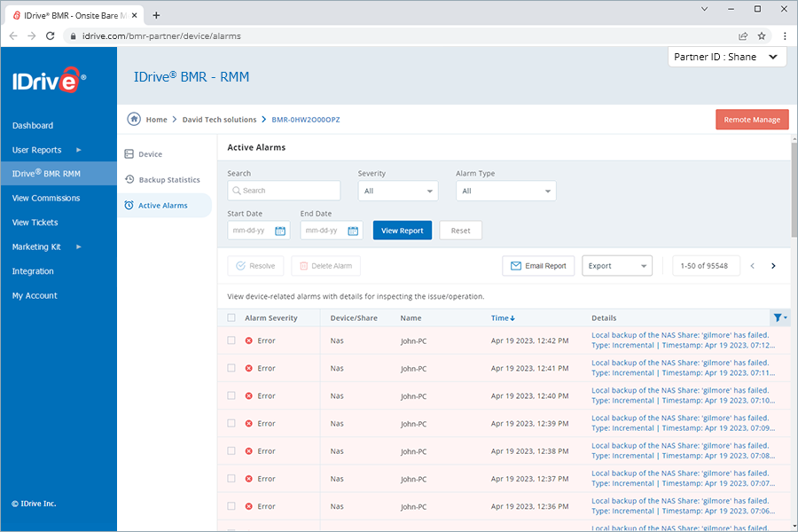
Task: Click the Resolve button
Action: point(255,266)
